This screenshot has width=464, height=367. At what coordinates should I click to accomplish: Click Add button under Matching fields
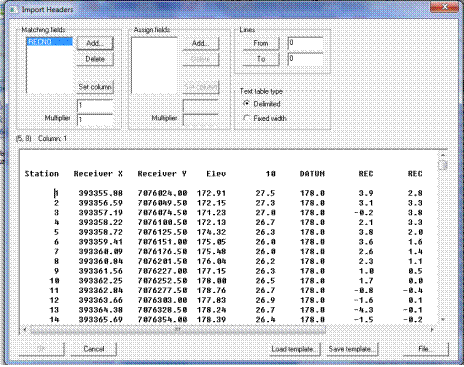pyautogui.click(x=95, y=43)
